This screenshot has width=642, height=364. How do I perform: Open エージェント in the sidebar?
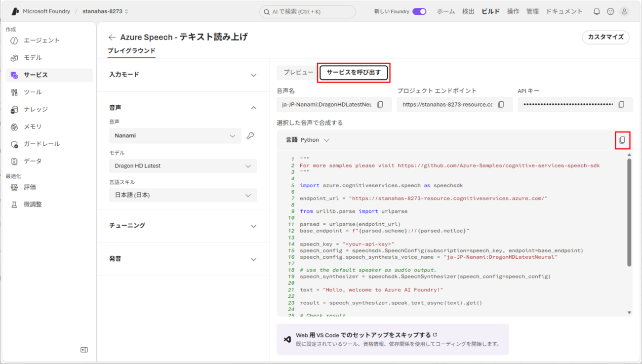pyautogui.click(x=49, y=40)
